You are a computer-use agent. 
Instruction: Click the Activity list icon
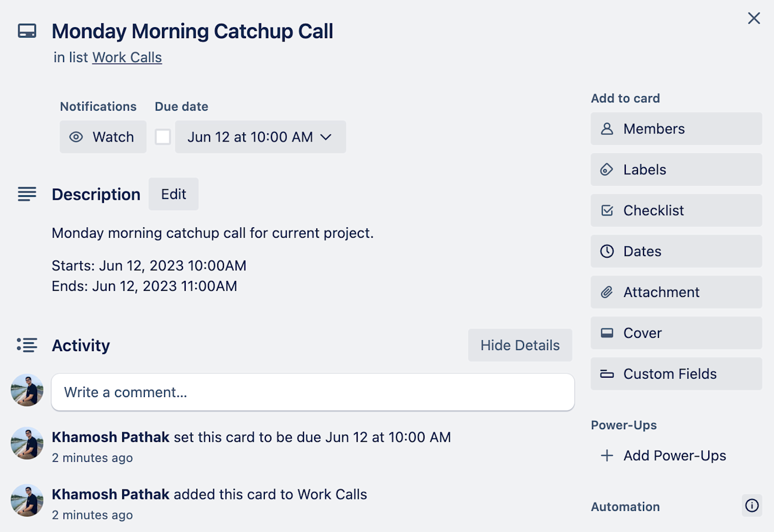[x=27, y=345]
